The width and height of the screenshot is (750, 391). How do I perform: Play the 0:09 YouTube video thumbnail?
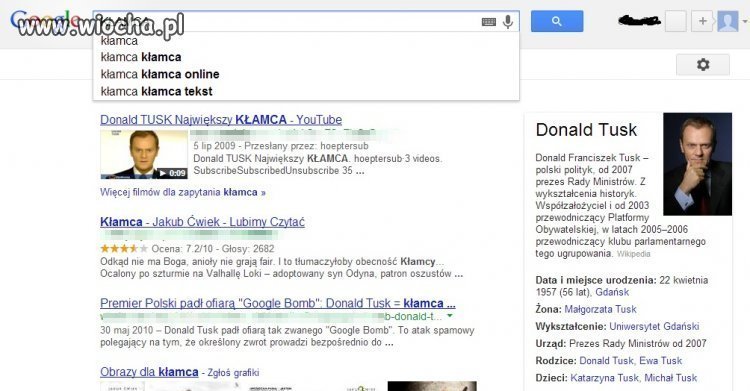[144, 155]
